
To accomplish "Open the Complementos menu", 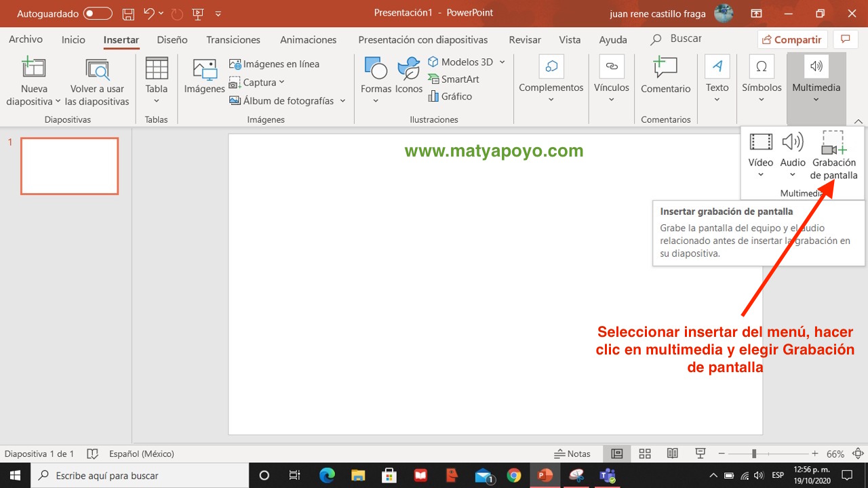I will click(x=551, y=80).
